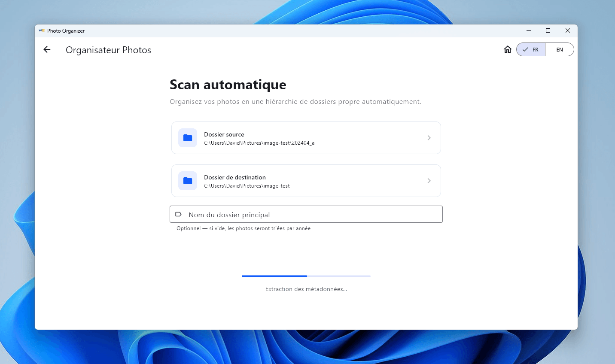The width and height of the screenshot is (615, 364).
Task: Open the Dossier de destination card
Action: (x=306, y=181)
